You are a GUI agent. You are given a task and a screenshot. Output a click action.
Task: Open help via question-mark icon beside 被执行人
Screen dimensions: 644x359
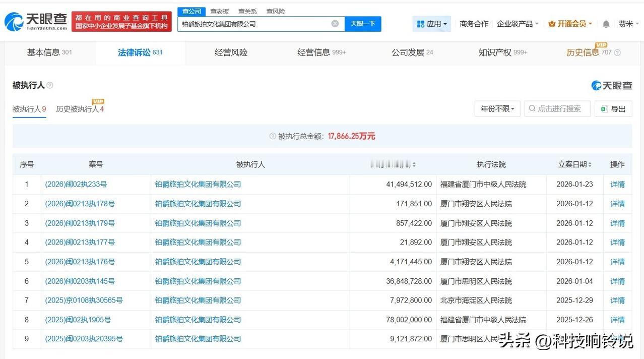(49, 85)
